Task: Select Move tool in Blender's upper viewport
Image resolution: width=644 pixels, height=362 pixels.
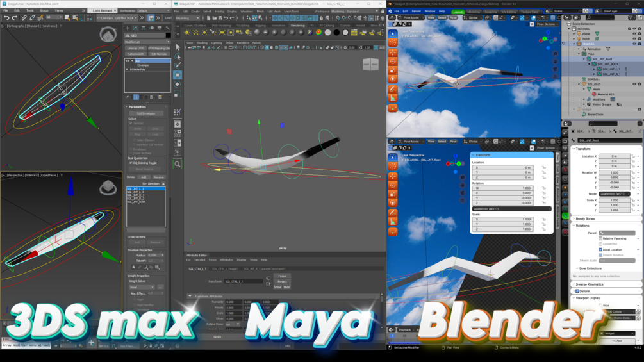Action: pyautogui.click(x=393, y=52)
